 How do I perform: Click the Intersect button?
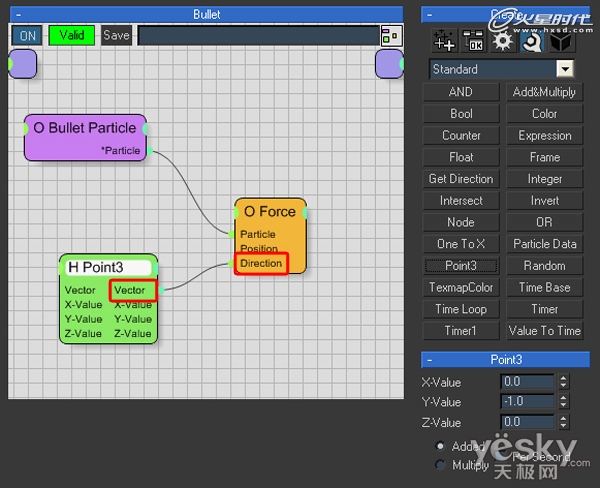(461, 201)
